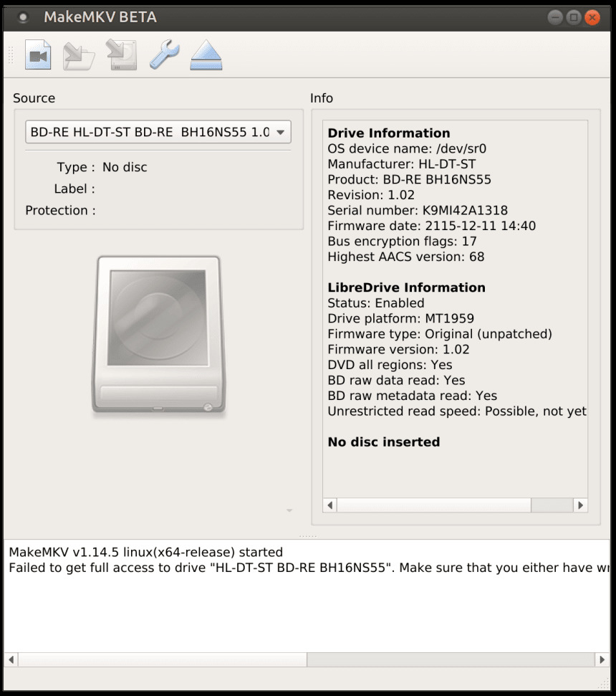Screen dimensions: 616x696
Task: Click the large optical drive image
Action: (x=158, y=335)
